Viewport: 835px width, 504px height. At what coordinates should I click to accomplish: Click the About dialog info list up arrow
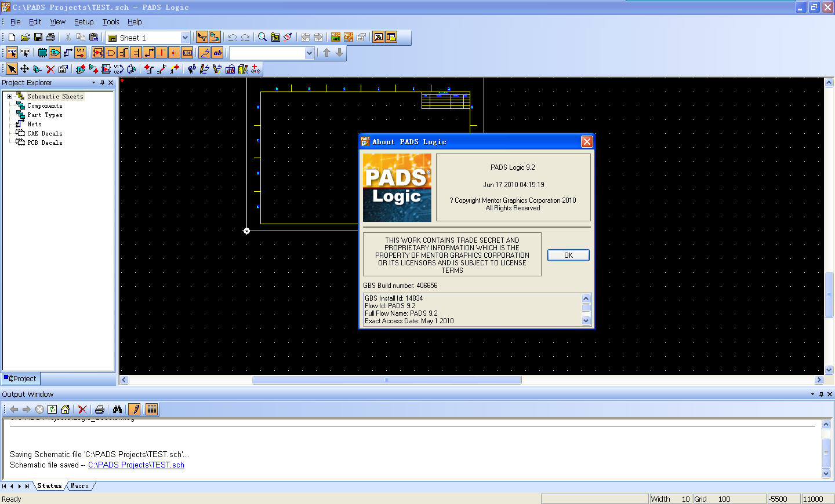(586, 298)
